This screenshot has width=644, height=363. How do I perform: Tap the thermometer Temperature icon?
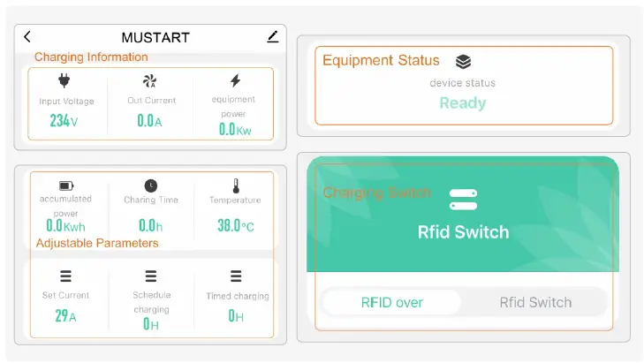click(x=236, y=185)
